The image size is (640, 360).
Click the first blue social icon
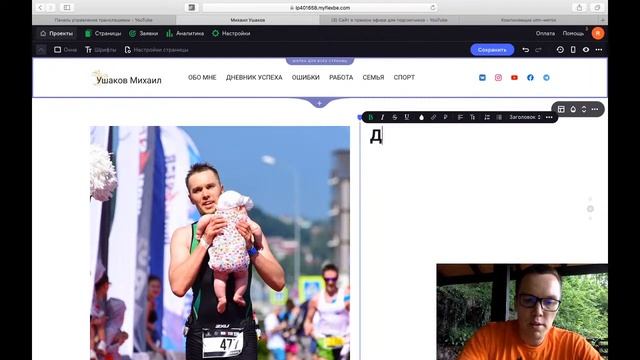click(x=482, y=78)
